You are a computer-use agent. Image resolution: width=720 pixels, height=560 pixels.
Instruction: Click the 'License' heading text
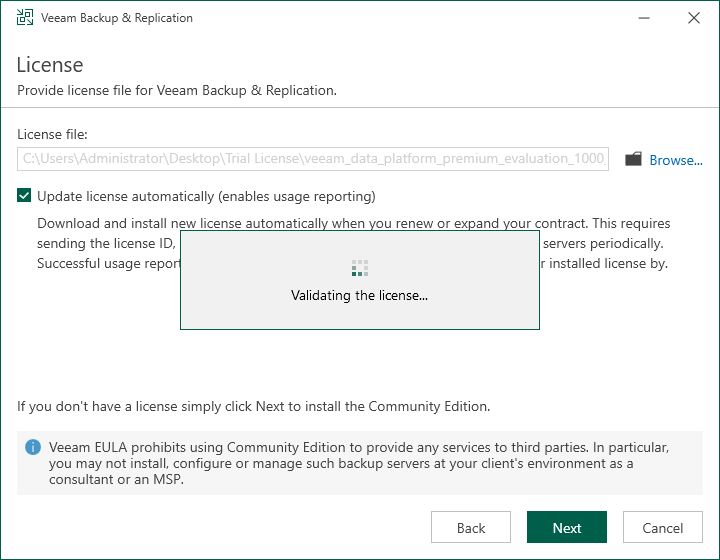click(x=50, y=65)
